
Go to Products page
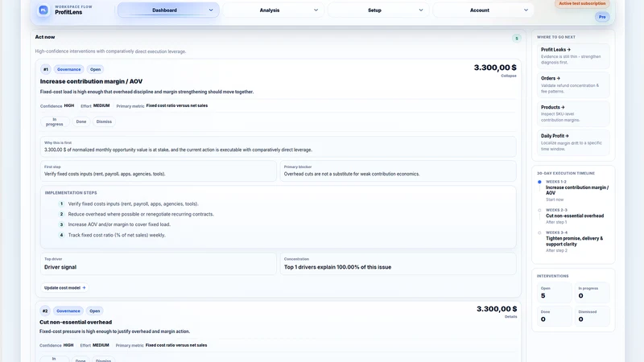(573, 113)
